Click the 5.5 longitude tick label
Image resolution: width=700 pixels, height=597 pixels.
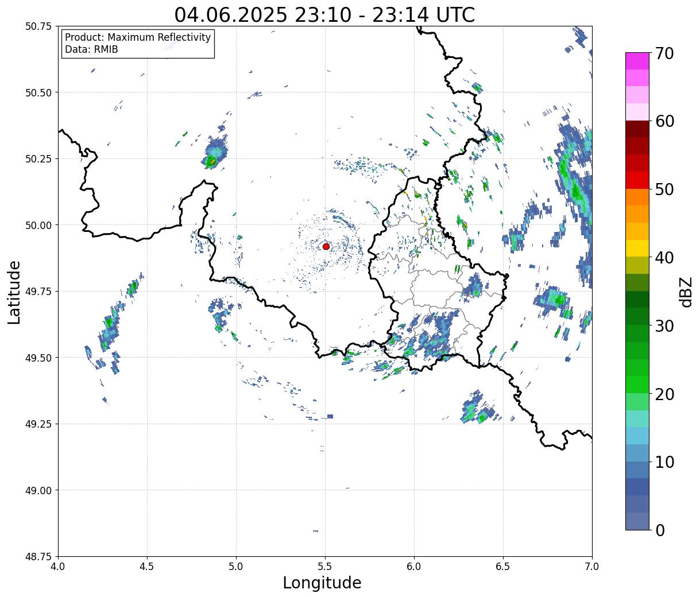pyautogui.click(x=325, y=567)
